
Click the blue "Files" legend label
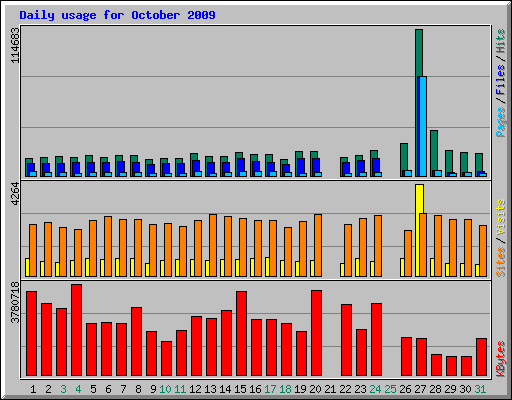501,79
